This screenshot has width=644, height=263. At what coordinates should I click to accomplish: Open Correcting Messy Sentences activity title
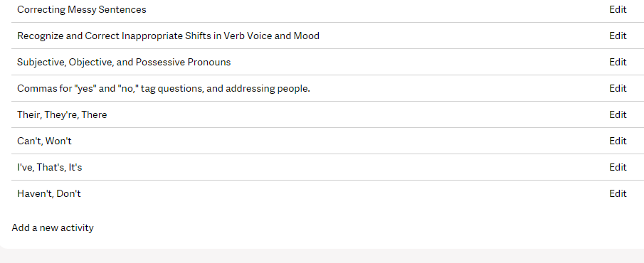click(82, 9)
